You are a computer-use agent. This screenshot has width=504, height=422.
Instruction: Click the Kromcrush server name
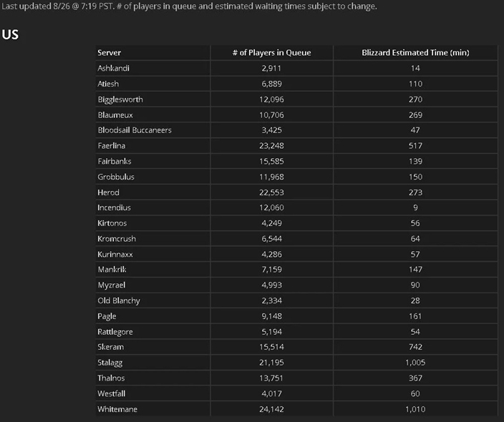117,239
